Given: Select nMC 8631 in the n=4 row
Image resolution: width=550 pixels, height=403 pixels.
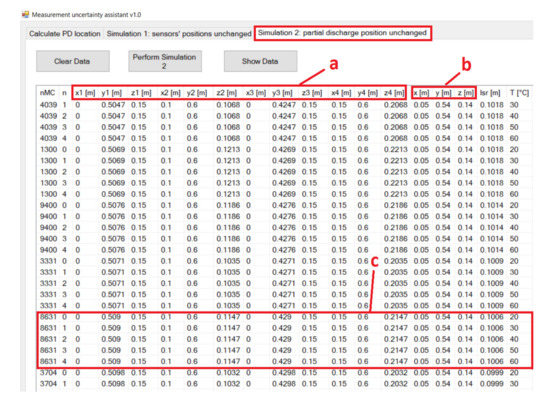Looking at the screenshot, I should coord(48,361).
